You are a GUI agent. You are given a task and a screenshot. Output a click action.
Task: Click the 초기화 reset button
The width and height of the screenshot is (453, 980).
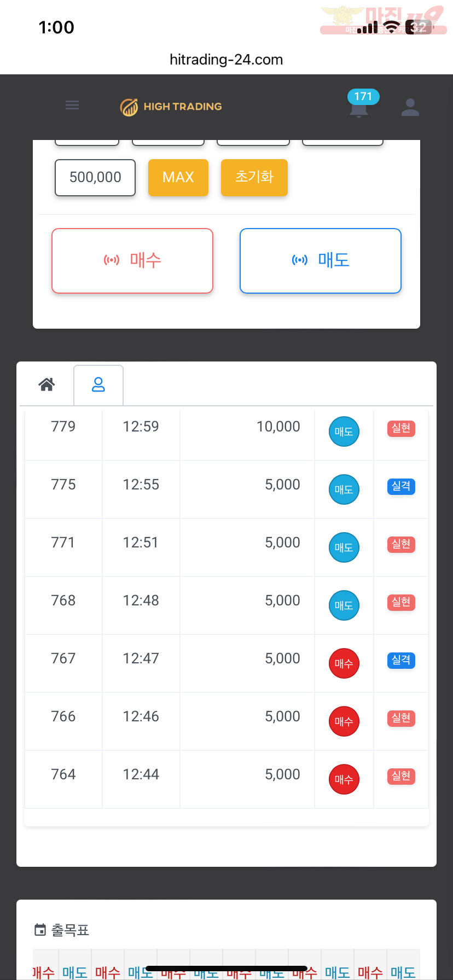coord(254,177)
